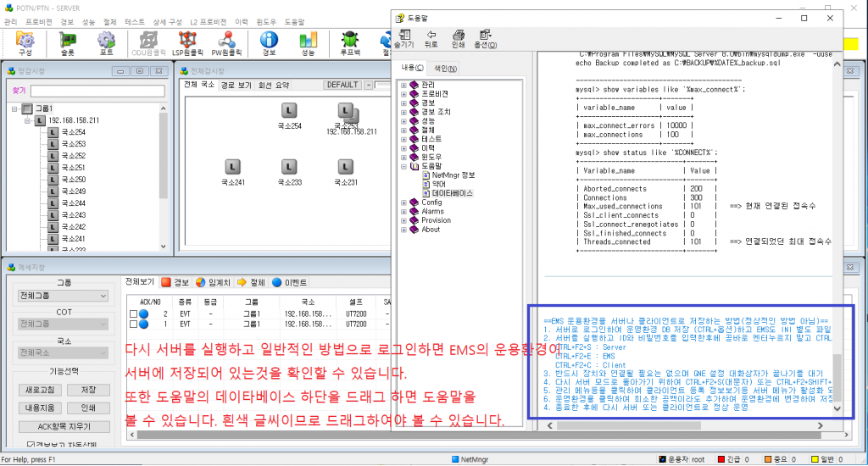Viewport: 868px width, 466px height.
Task: Expand Config book in help tree
Action: (x=403, y=202)
